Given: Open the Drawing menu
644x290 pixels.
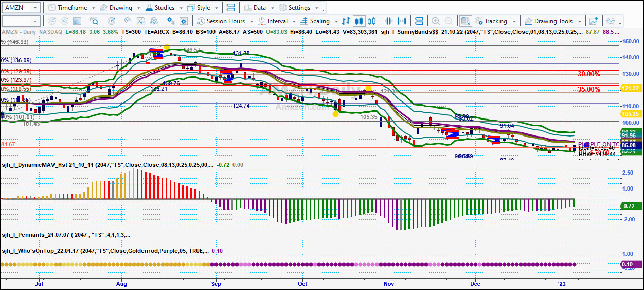Looking at the screenshot, I should 116,8.
